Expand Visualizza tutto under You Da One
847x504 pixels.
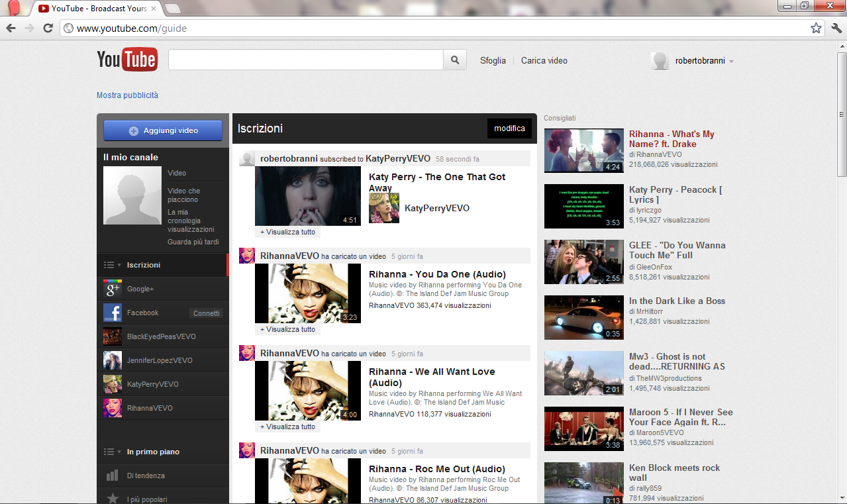click(x=287, y=329)
